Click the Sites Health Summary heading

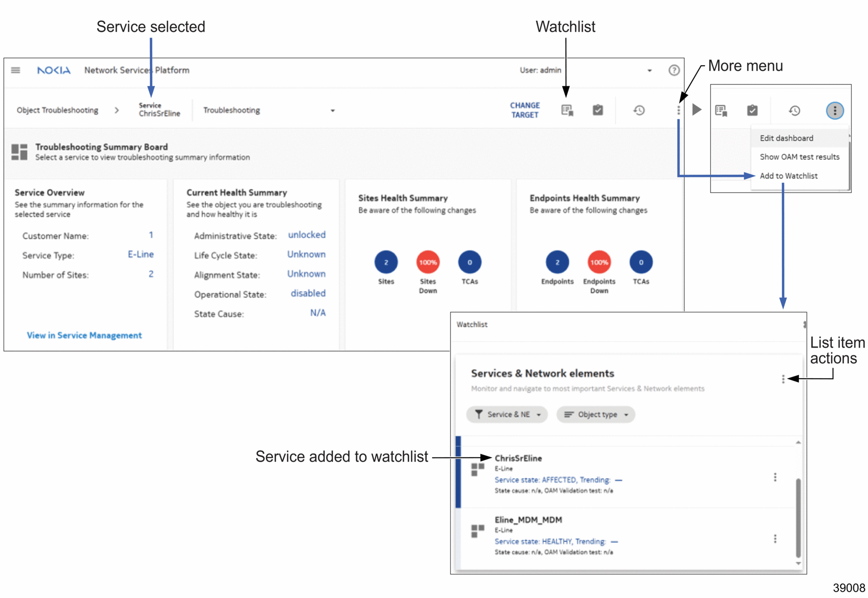(403, 198)
